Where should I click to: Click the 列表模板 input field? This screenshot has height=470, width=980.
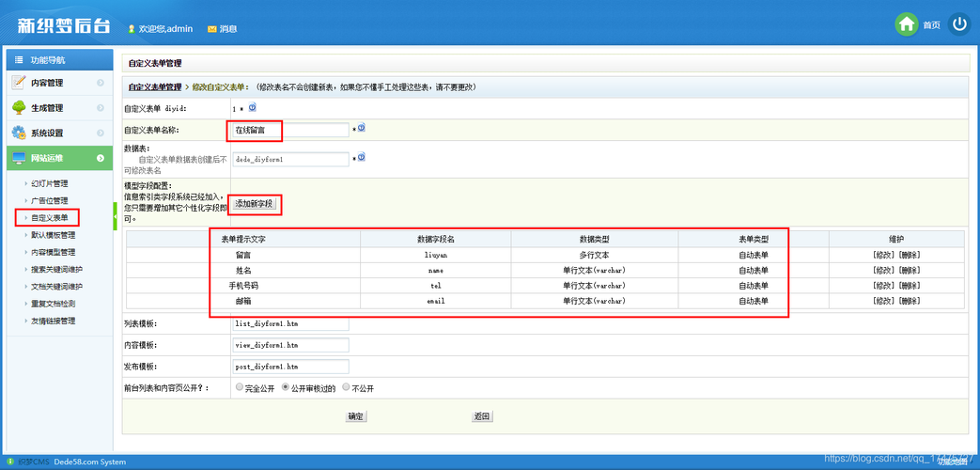click(290, 323)
